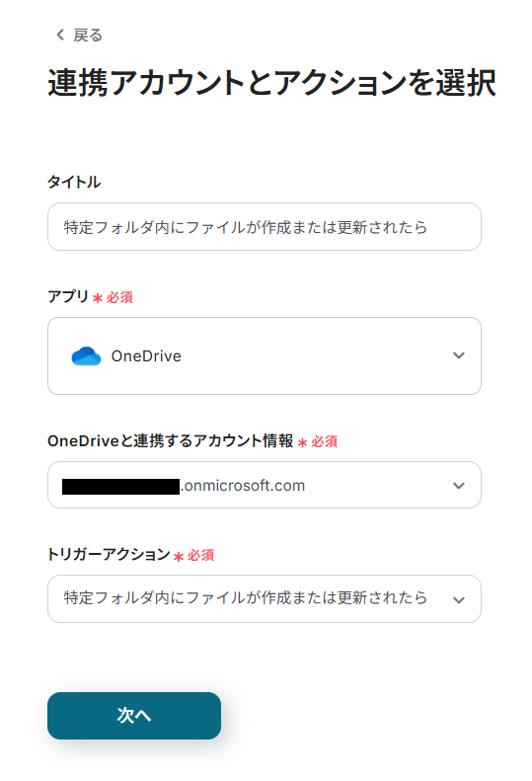
Task: Click the タイトル text input field
Action: tap(265, 227)
